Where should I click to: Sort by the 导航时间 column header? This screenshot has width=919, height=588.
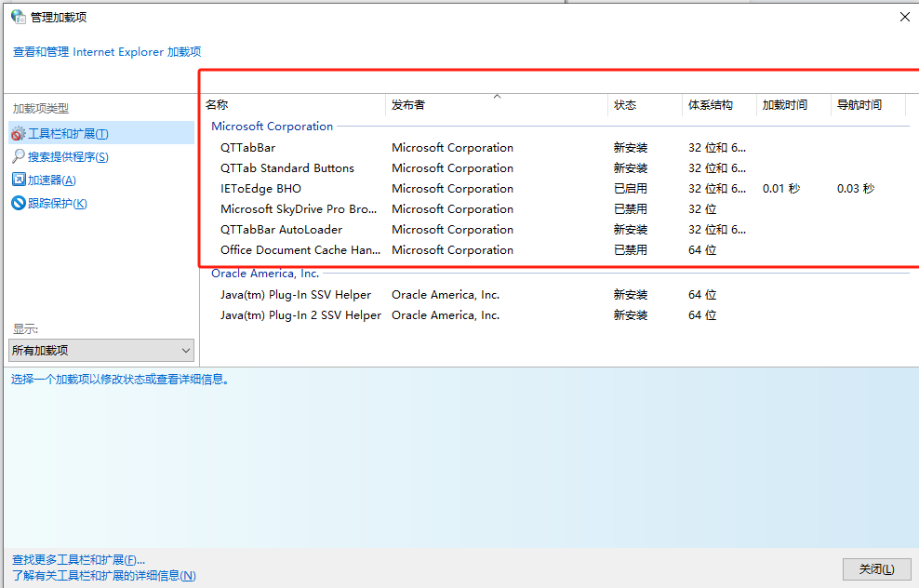(x=868, y=105)
